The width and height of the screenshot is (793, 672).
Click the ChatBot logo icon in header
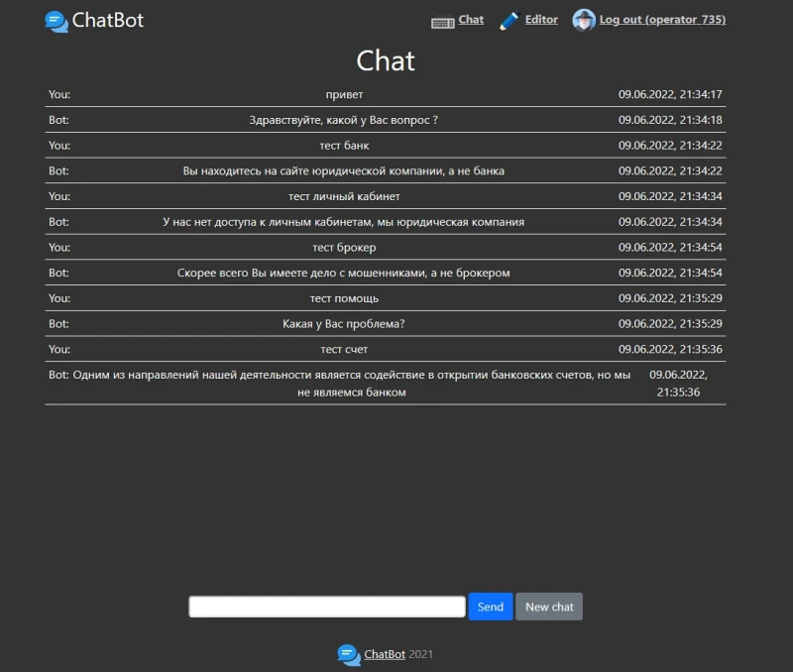pyautogui.click(x=57, y=21)
